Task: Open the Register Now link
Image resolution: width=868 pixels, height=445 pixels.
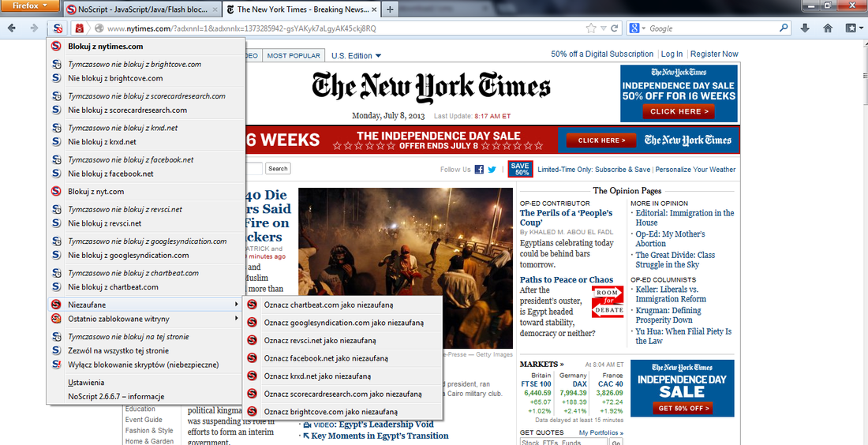Action: (x=714, y=54)
